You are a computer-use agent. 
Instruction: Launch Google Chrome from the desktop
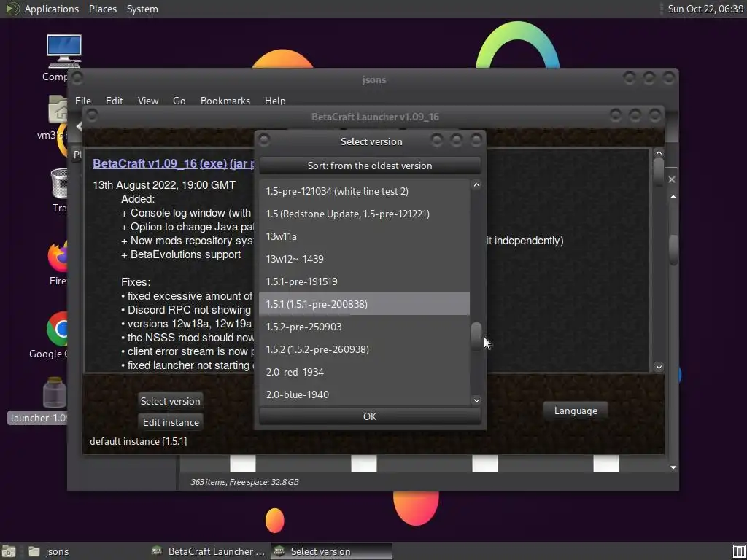pos(57,329)
